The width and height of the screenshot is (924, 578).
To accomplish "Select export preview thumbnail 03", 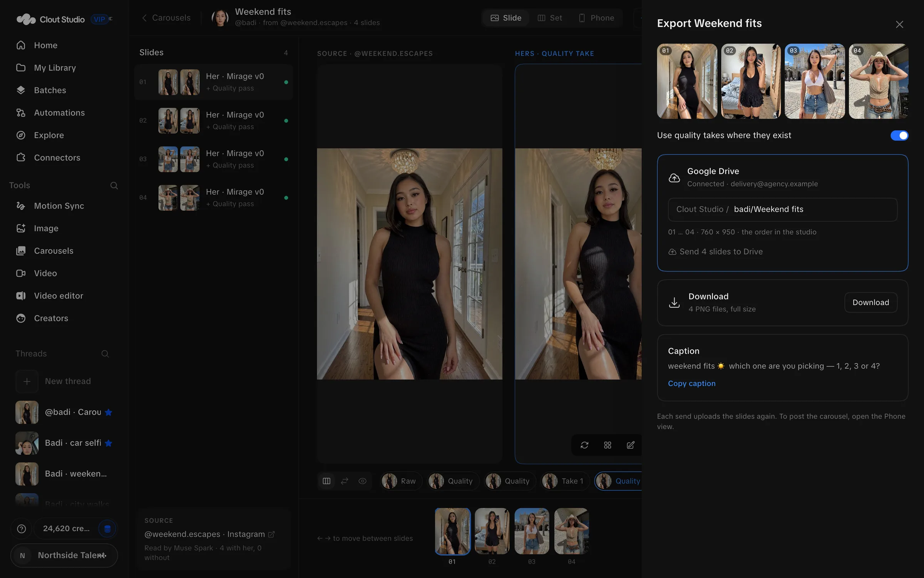I will click(815, 81).
